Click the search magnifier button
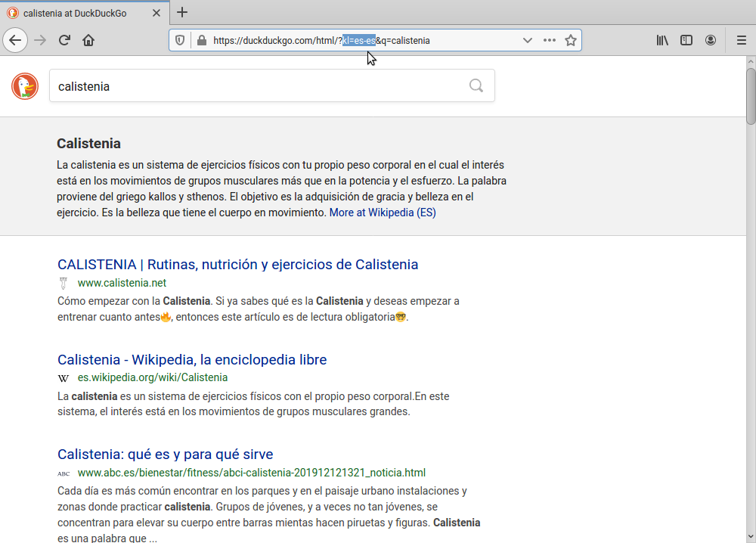756x543 pixels. click(x=476, y=85)
